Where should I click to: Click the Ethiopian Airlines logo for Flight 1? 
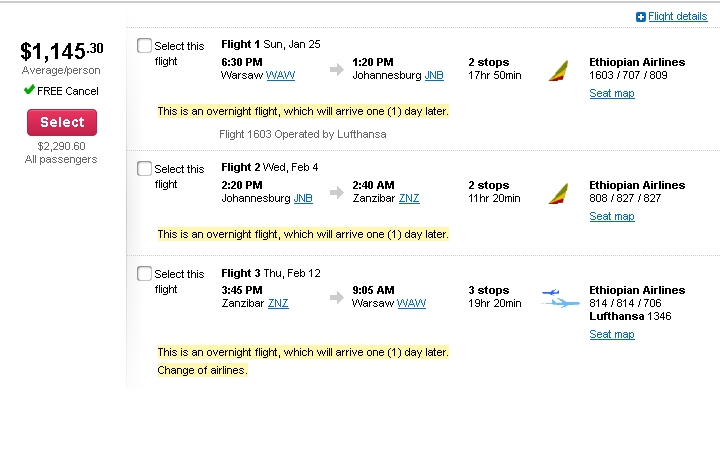(x=558, y=71)
